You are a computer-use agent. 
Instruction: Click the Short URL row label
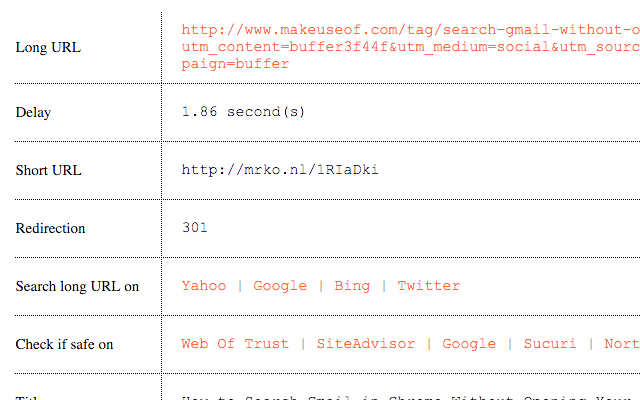48,171
